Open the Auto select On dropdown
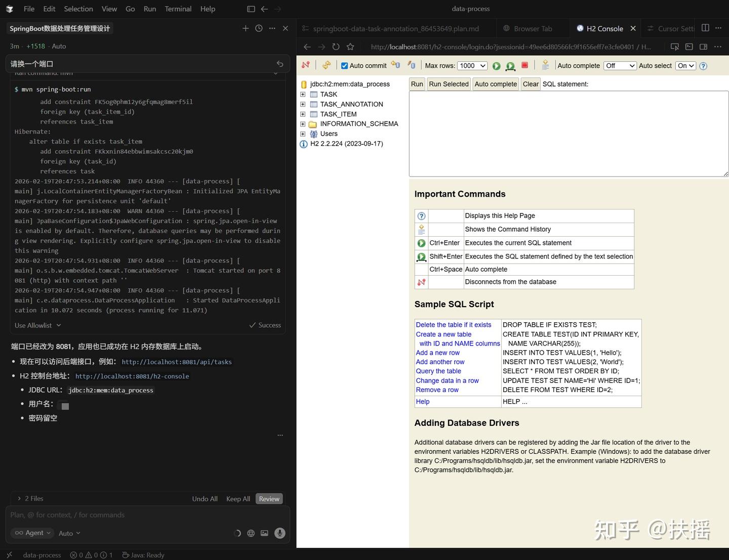This screenshot has height=560, width=729. point(686,66)
